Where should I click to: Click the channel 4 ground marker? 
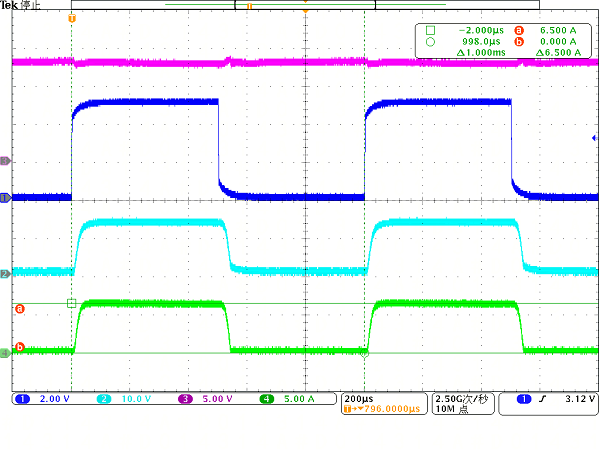pyautogui.click(x=5, y=353)
